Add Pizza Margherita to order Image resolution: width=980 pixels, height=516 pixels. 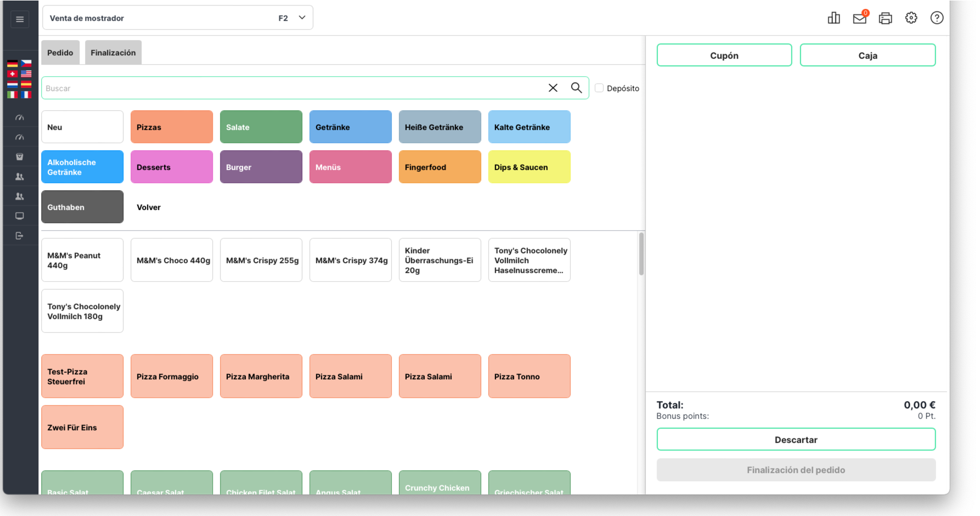[261, 376]
